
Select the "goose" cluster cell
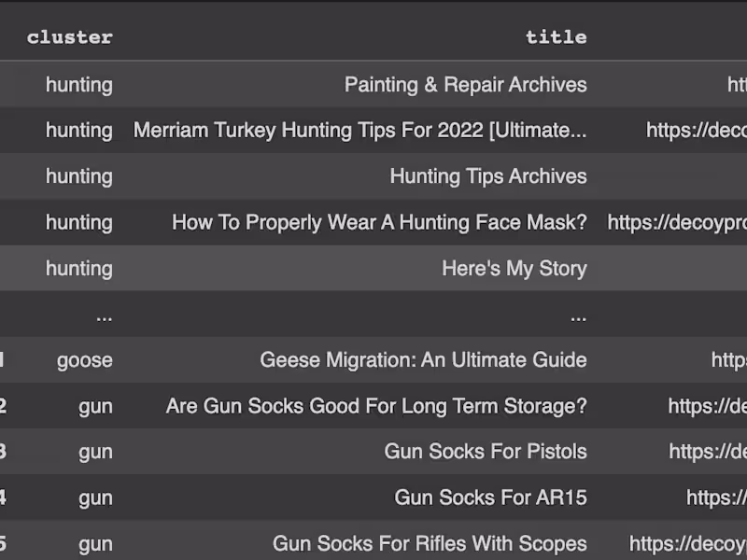coord(84,360)
